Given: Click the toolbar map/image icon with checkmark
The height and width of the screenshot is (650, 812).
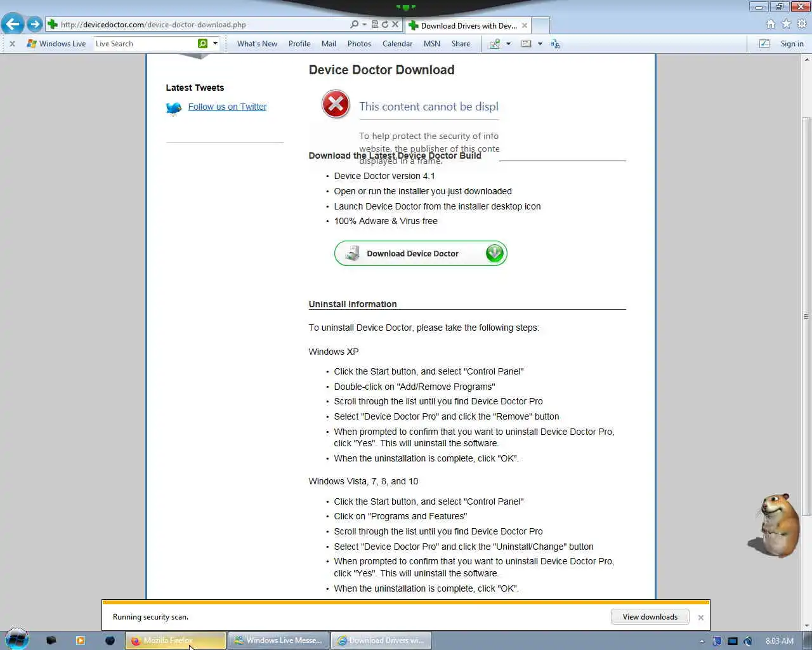Looking at the screenshot, I should (x=495, y=44).
